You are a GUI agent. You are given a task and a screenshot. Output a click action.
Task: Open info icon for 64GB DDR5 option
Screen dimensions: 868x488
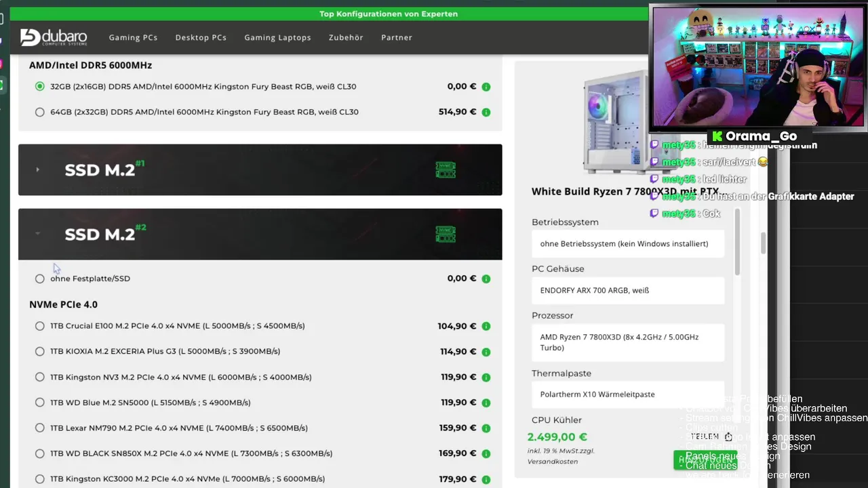pyautogui.click(x=486, y=113)
